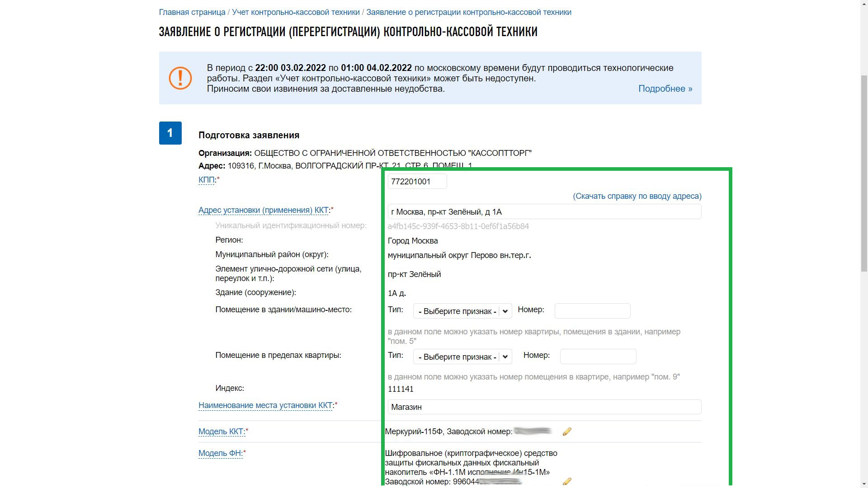This screenshot has width=868, height=488.
Task: Open the Главная страница breadcrumb link
Action: coord(192,12)
